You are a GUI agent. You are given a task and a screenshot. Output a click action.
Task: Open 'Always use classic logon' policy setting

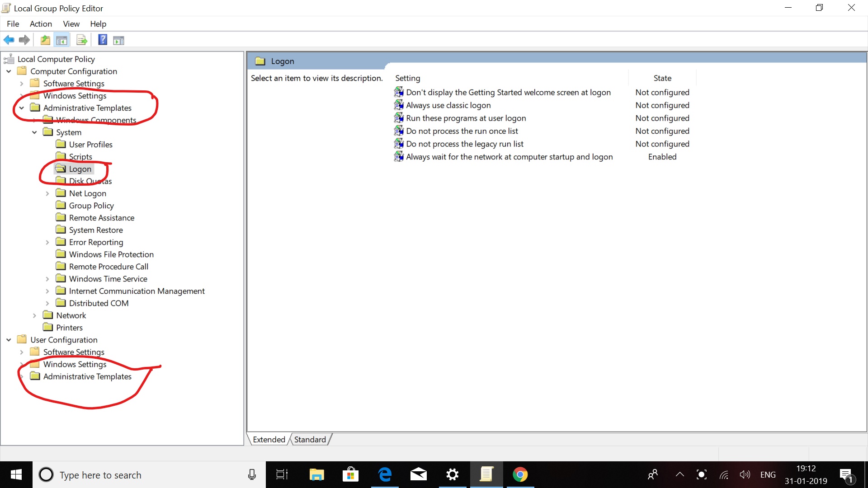coord(448,105)
